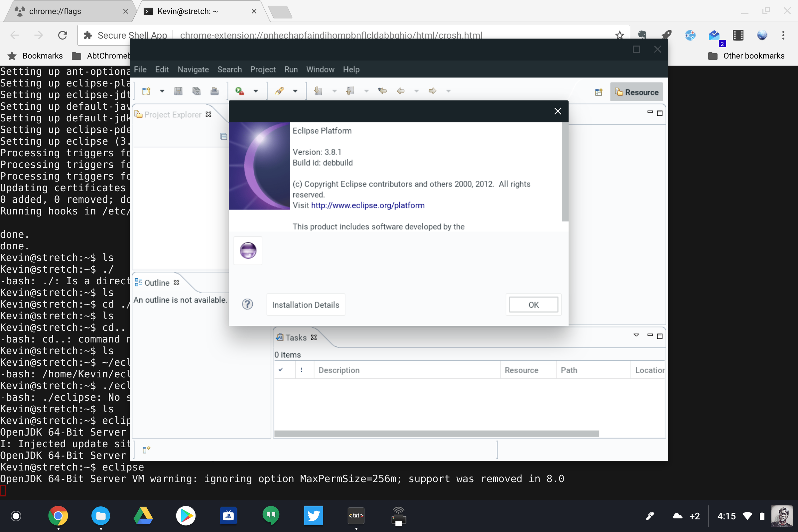Click the Description column header in Tasks

coord(407,370)
